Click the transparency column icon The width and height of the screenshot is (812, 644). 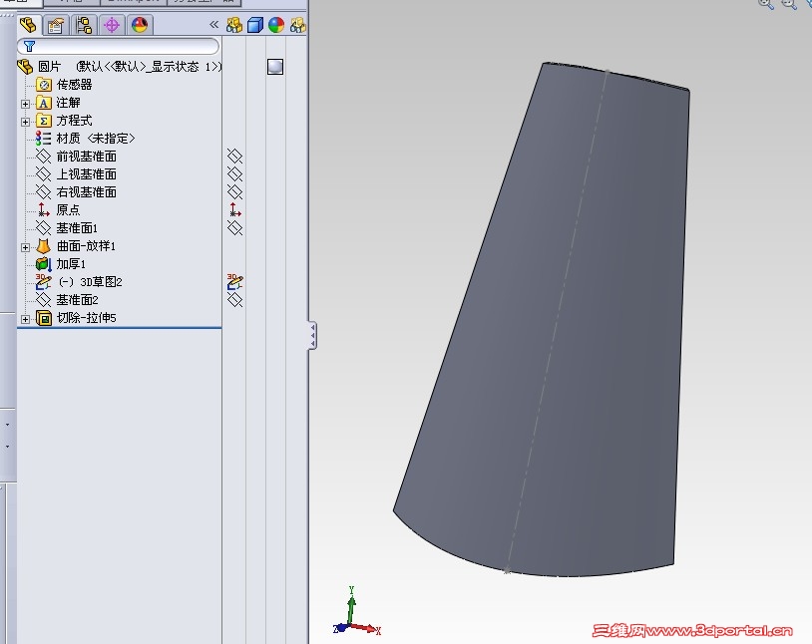point(298,25)
